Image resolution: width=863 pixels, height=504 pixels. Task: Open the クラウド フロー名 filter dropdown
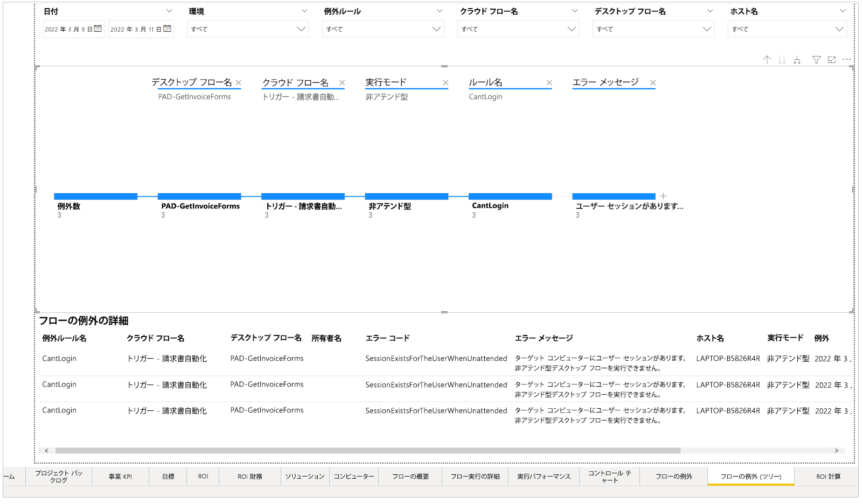pos(518,29)
